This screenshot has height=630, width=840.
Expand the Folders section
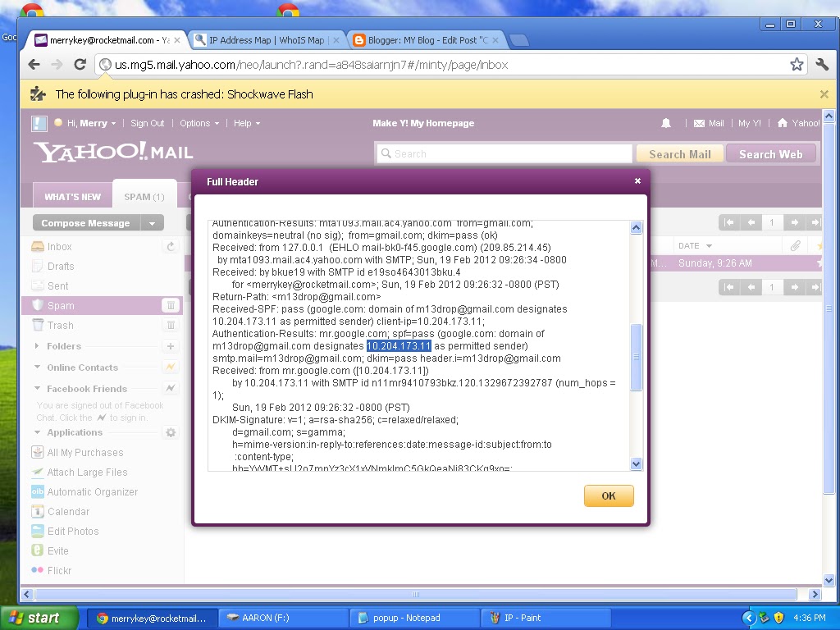[x=36, y=346]
